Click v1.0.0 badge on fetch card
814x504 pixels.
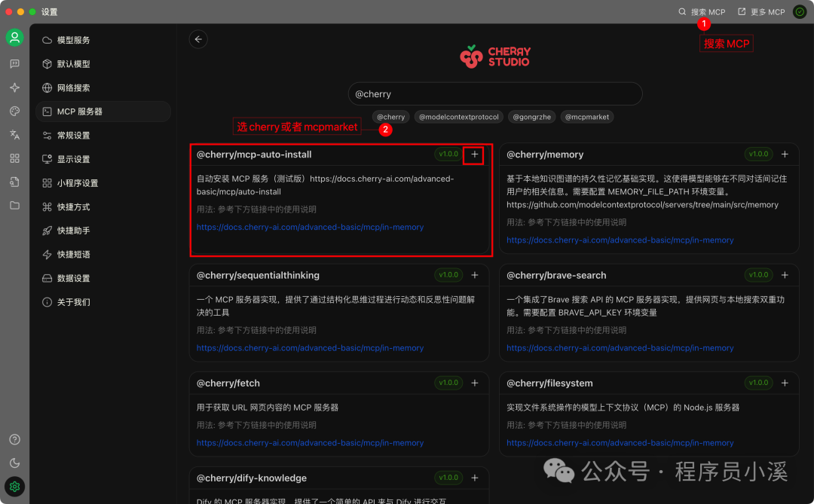pos(448,383)
